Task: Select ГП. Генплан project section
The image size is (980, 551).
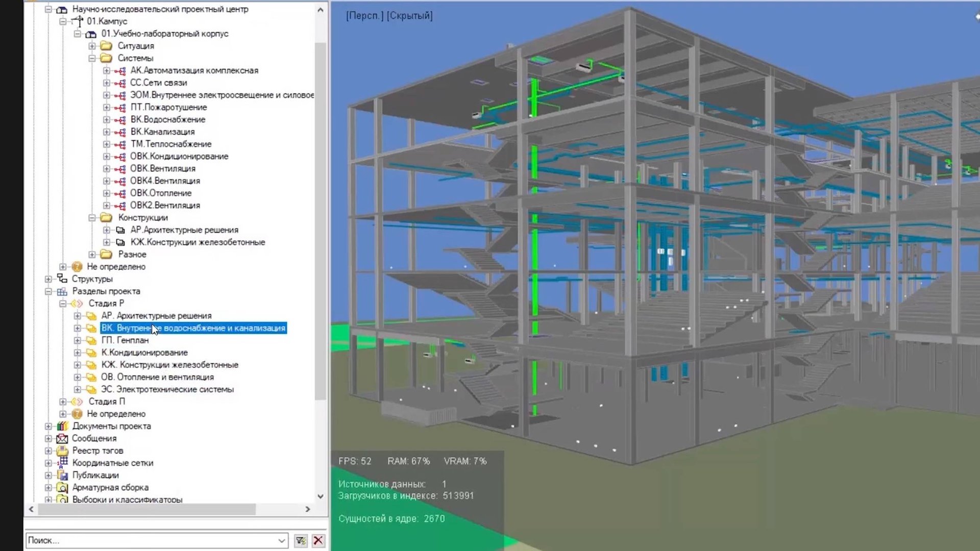Action: pos(125,340)
